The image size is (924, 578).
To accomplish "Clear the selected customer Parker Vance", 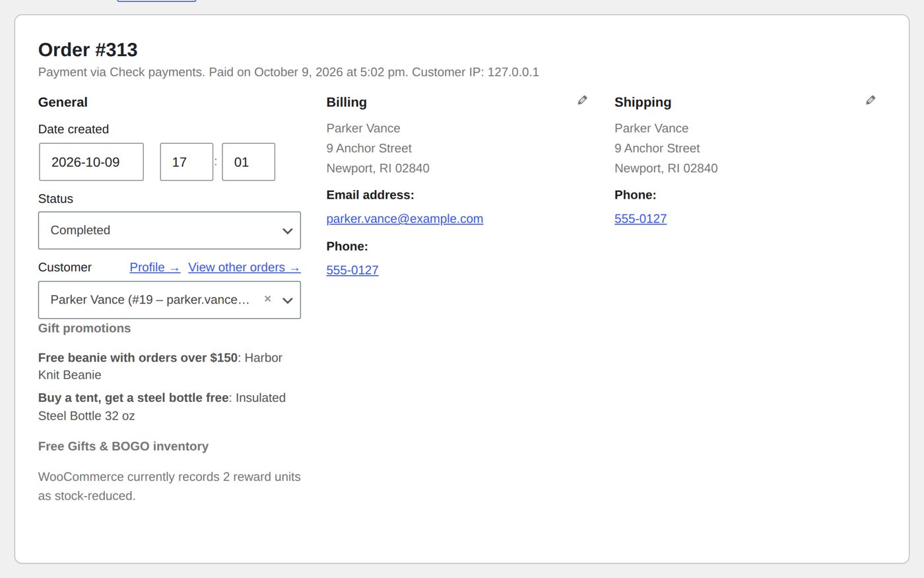I will point(267,299).
